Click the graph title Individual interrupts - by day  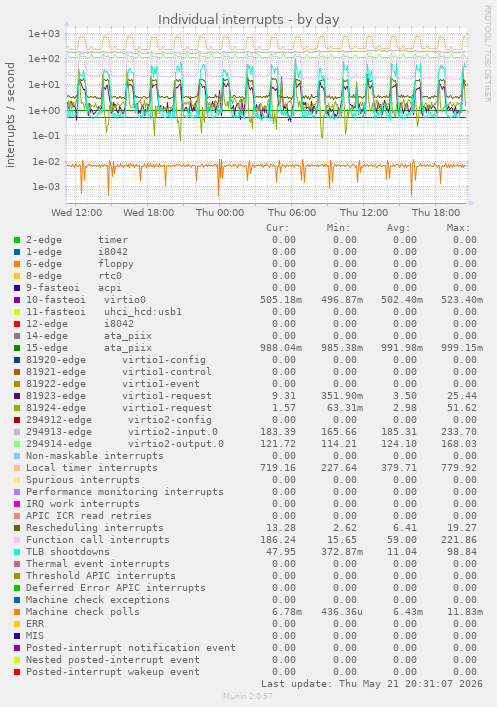coord(248,20)
